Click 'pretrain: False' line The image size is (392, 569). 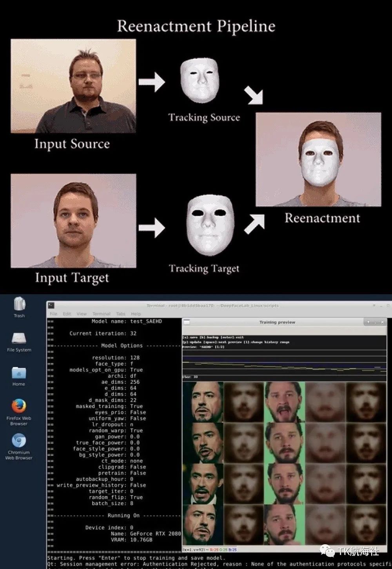(122, 473)
